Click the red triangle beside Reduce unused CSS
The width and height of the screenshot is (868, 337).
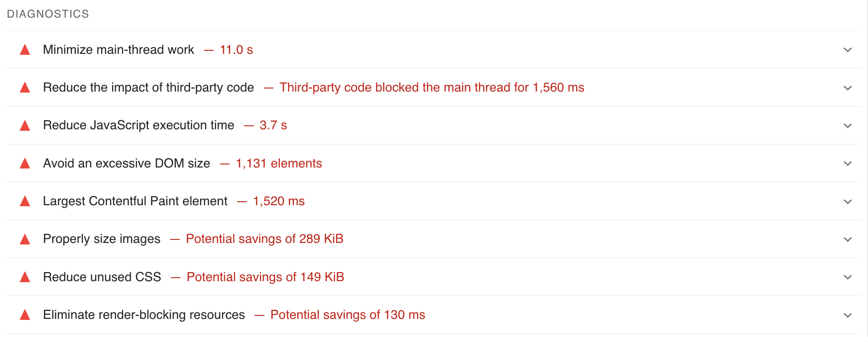(x=25, y=277)
